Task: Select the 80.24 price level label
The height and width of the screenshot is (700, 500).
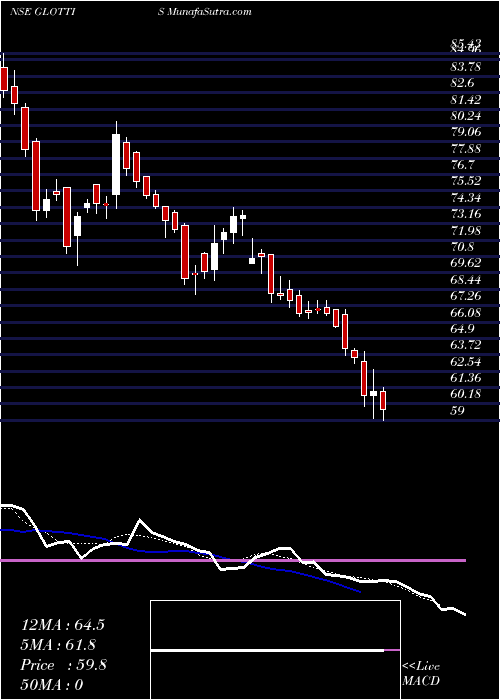Action: [466, 116]
